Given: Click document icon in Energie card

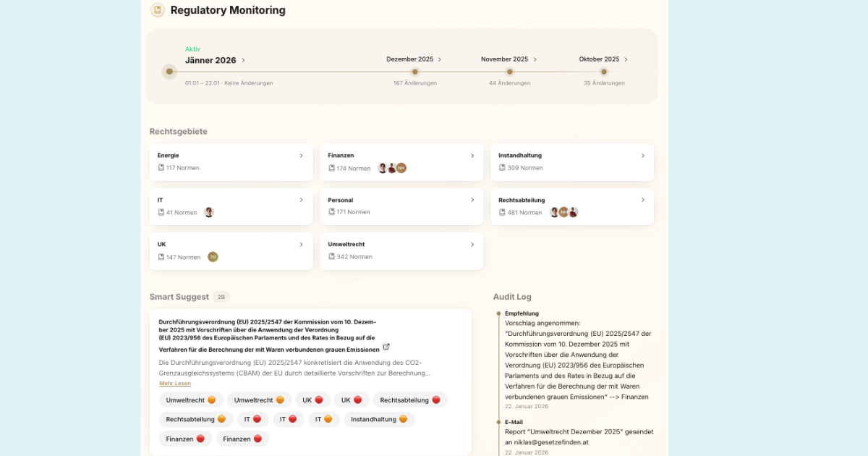Looking at the screenshot, I should click(x=161, y=168).
